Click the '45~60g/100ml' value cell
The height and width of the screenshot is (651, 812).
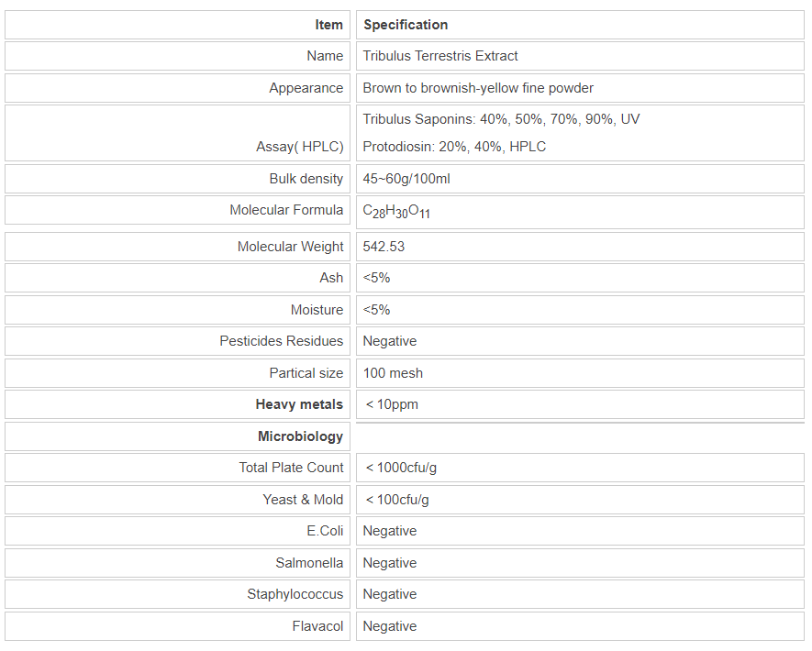pos(406,179)
